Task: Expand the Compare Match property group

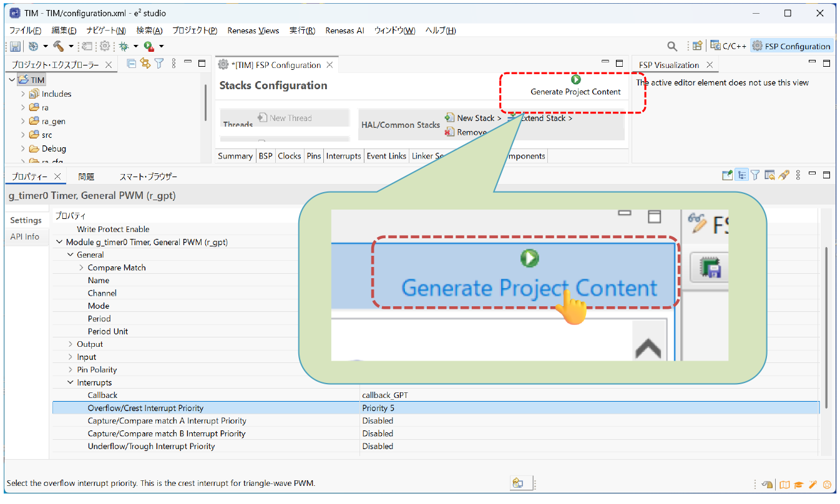Action: [81, 268]
